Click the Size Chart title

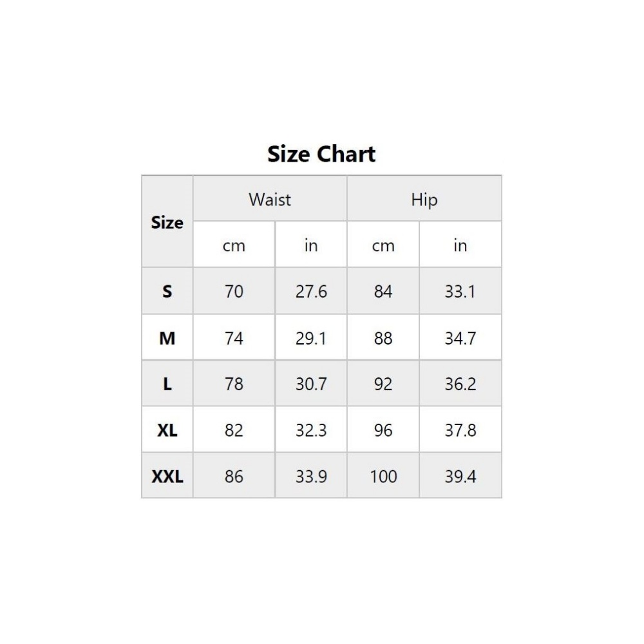[321, 155]
